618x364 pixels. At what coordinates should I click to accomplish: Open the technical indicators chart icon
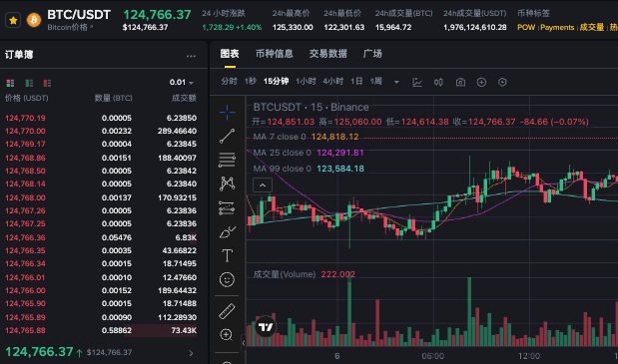[x=417, y=82]
